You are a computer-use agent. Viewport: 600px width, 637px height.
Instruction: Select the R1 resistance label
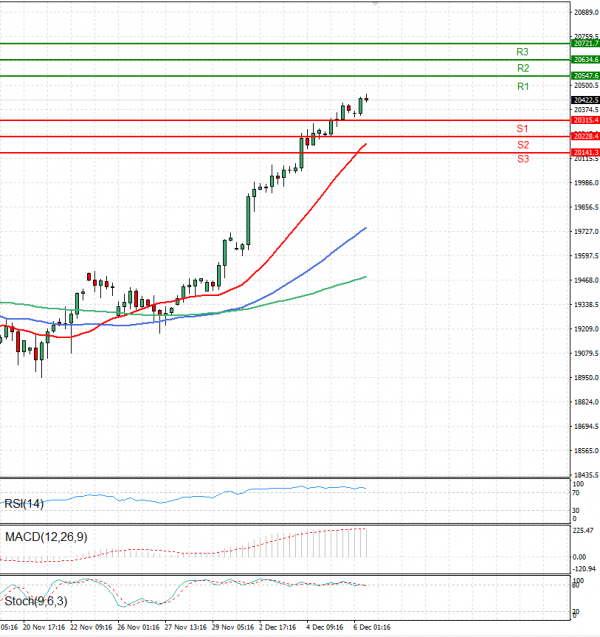coord(522,87)
